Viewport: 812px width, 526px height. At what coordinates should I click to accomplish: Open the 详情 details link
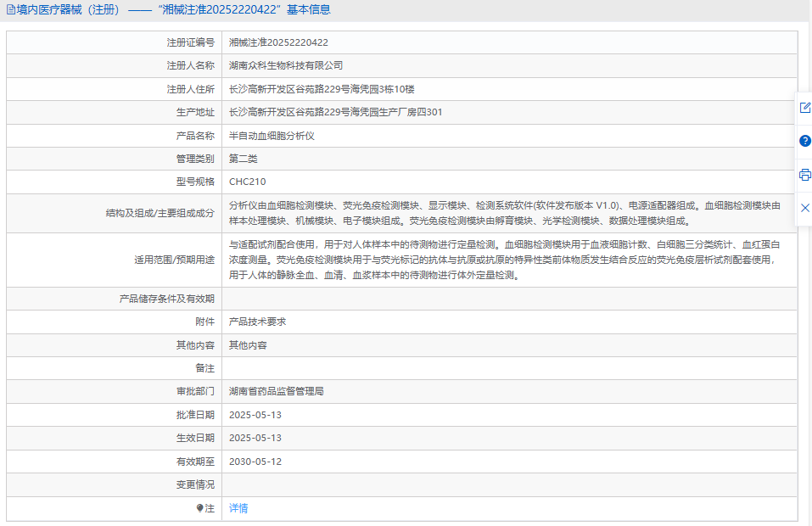(238, 508)
